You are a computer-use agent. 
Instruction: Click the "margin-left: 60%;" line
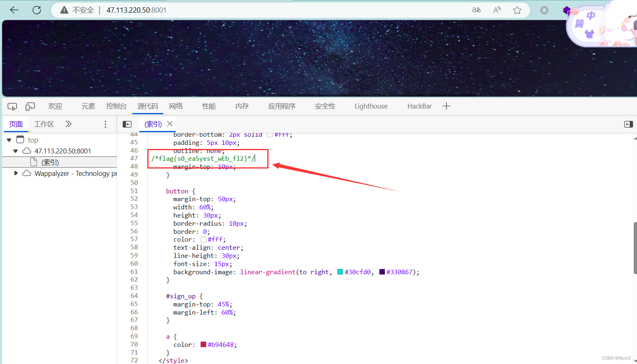click(204, 312)
